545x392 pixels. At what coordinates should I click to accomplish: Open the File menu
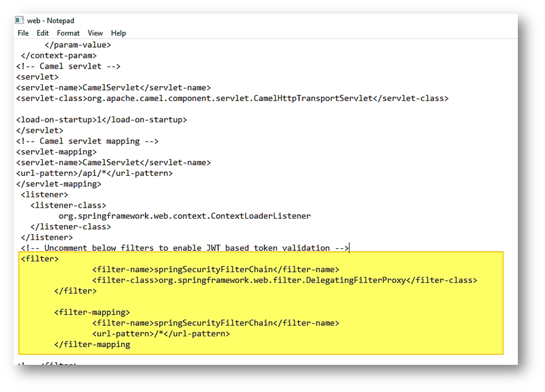click(x=23, y=33)
